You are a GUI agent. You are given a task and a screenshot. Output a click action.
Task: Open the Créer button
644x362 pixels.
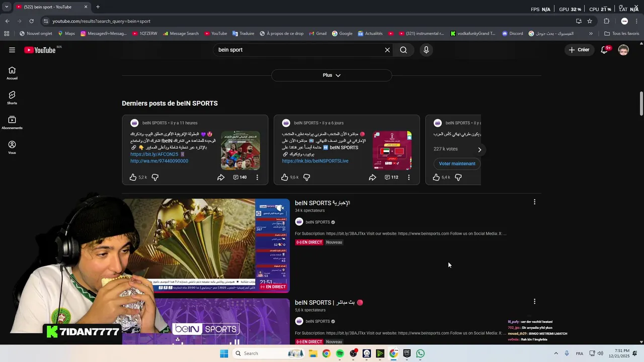click(579, 50)
